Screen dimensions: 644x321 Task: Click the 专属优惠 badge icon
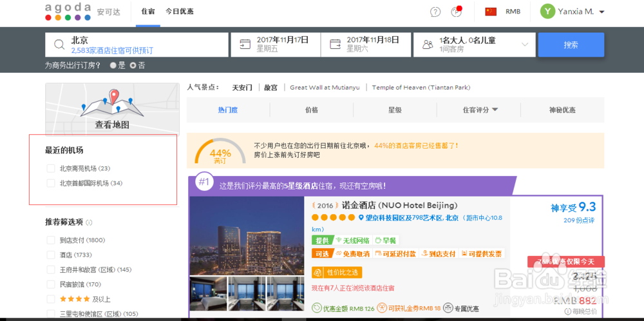[x=448, y=308]
